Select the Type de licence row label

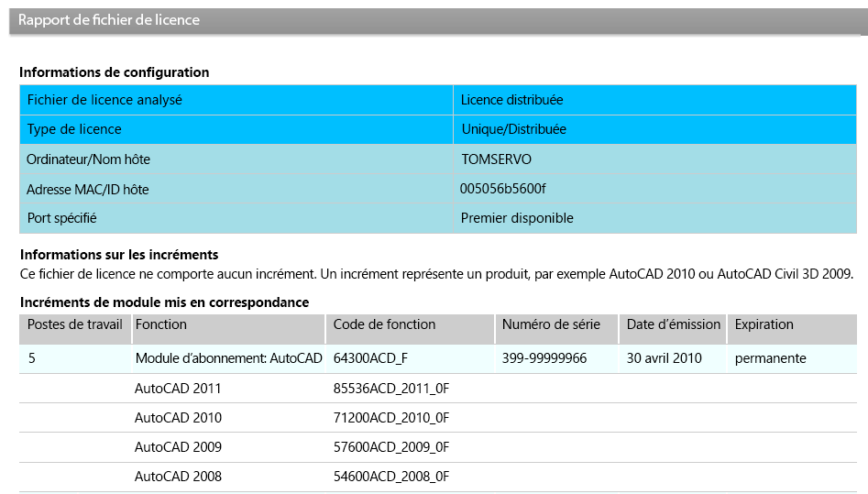(74, 129)
